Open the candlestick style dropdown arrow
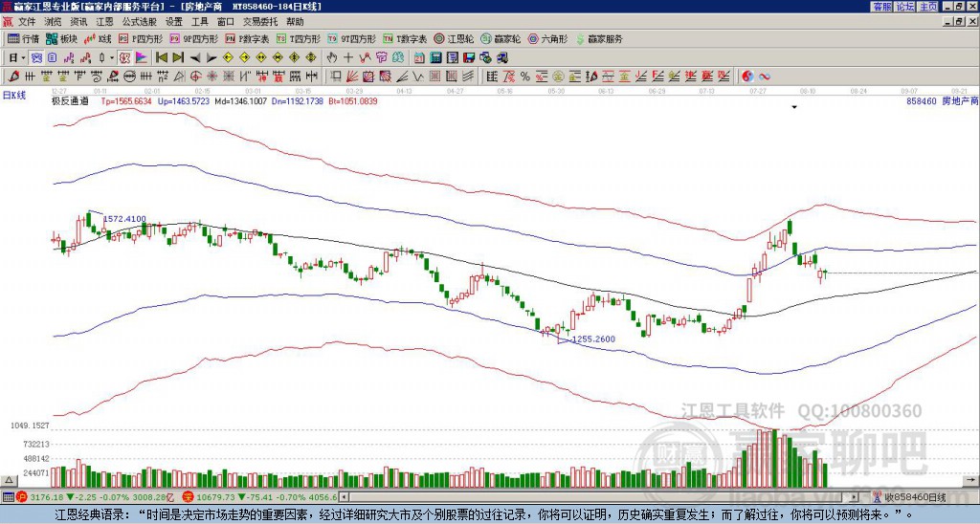Viewport: 980px width, 524px height. (112, 57)
